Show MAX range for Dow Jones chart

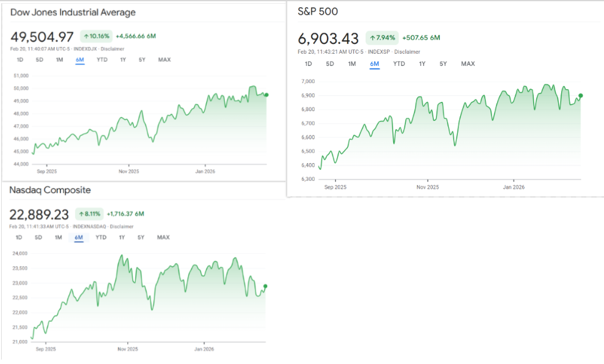pos(164,60)
